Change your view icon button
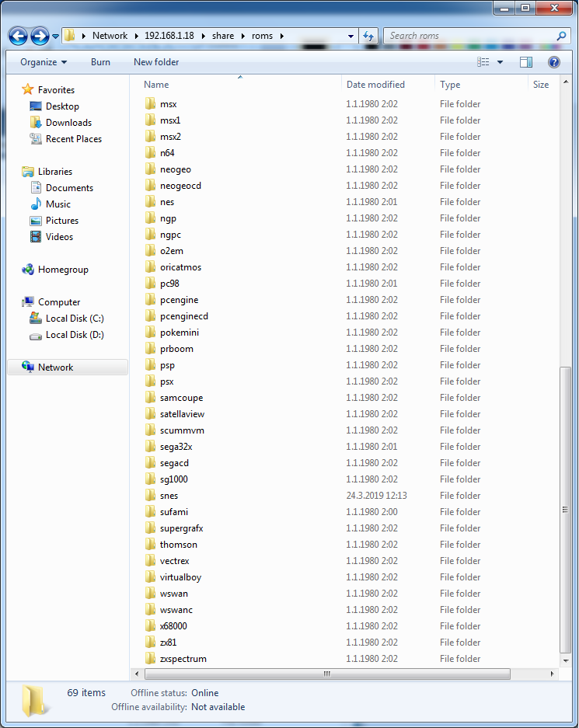 483,62
